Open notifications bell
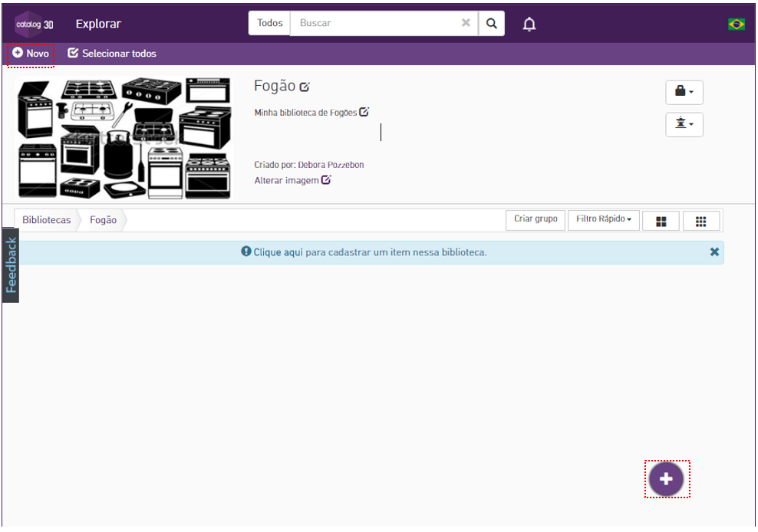The image size is (758, 532). pyautogui.click(x=529, y=24)
